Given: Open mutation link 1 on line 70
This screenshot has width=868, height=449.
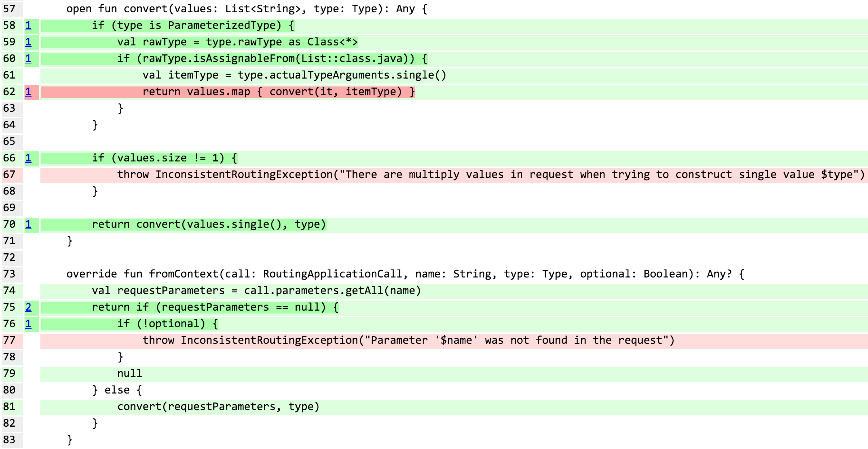Looking at the screenshot, I should tap(28, 224).
